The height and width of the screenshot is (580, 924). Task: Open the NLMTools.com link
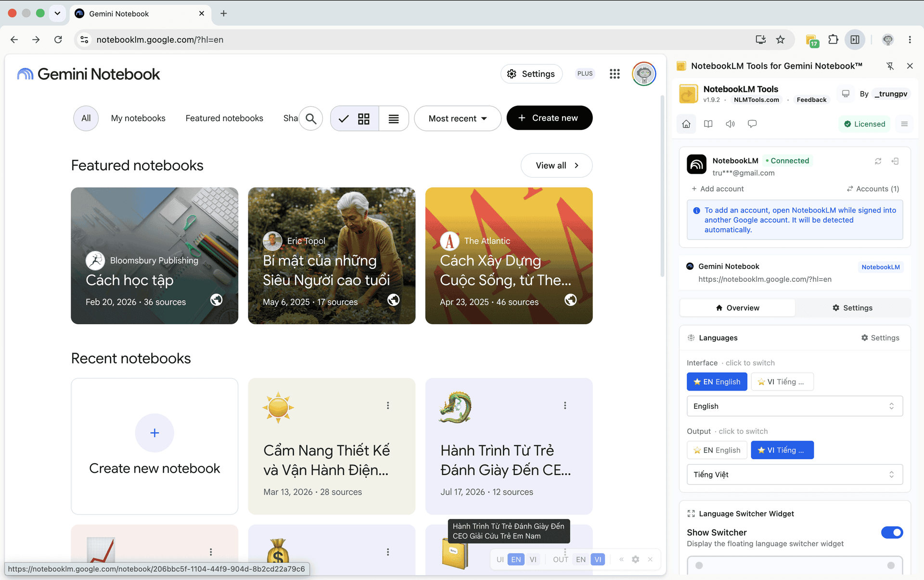click(756, 100)
